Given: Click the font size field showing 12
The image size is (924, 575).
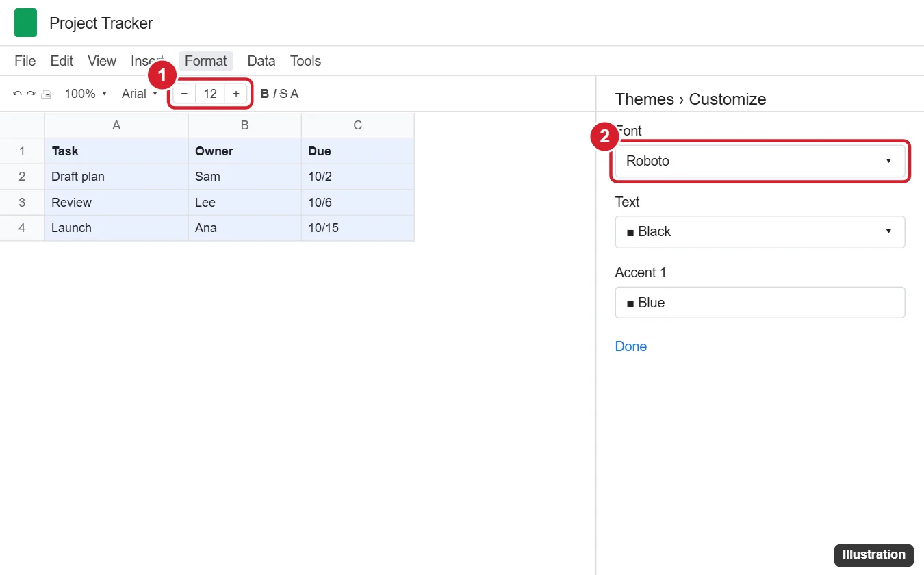Looking at the screenshot, I should (210, 94).
